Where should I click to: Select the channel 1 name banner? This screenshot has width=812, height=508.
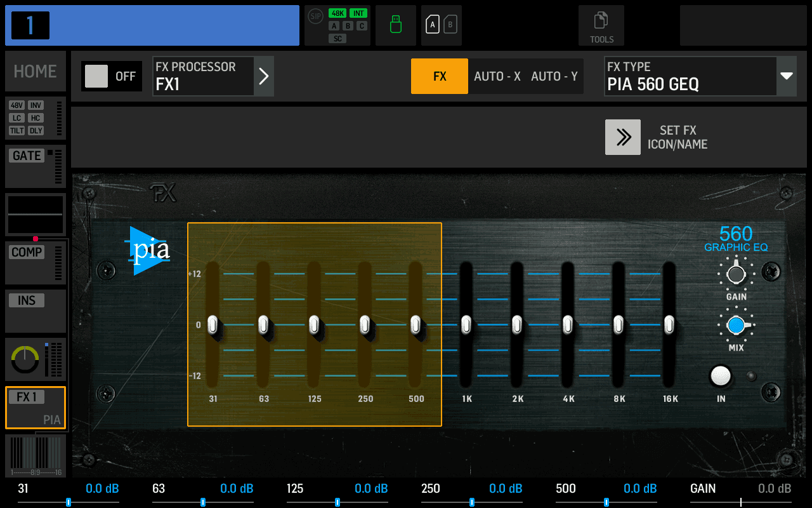[x=152, y=25]
